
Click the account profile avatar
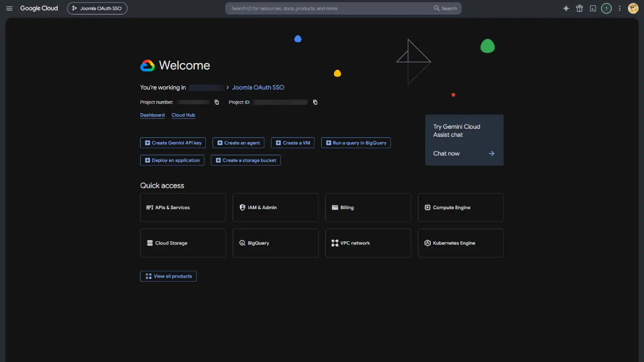pos(633,8)
